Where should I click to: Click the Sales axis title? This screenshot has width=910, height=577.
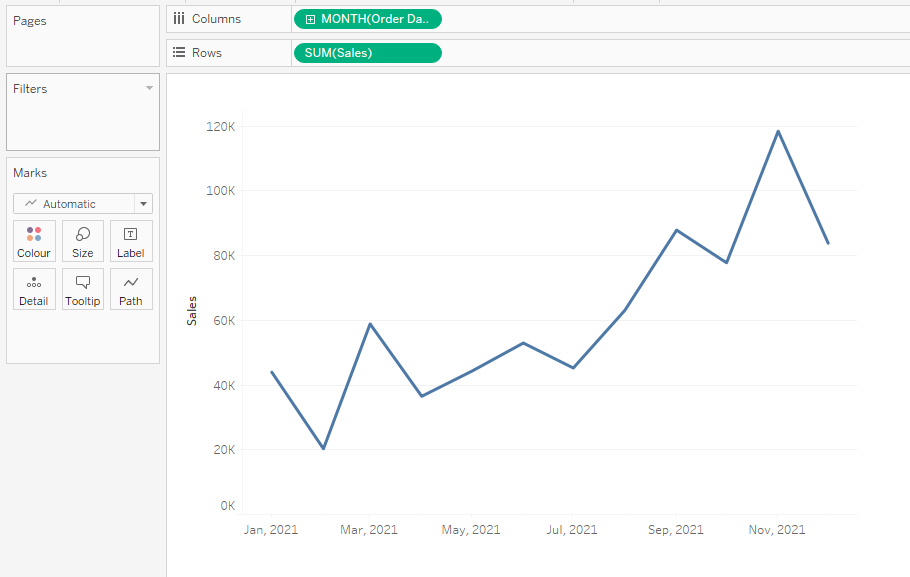[x=192, y=310]
